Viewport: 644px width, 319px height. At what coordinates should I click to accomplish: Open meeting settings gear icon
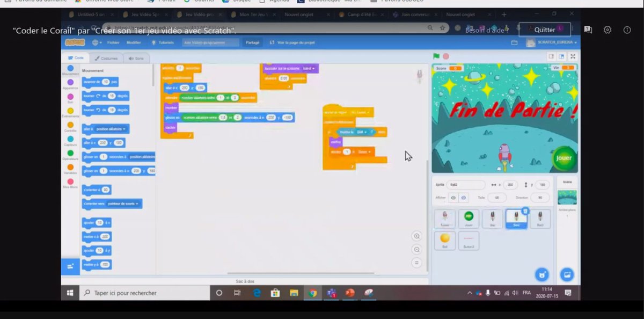[608, 30]
